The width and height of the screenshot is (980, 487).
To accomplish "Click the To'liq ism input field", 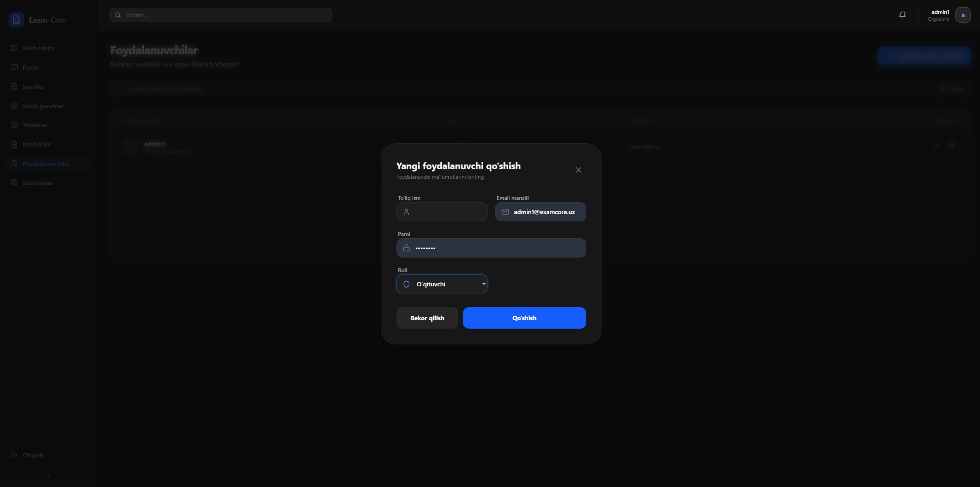I will pos(446,212).
